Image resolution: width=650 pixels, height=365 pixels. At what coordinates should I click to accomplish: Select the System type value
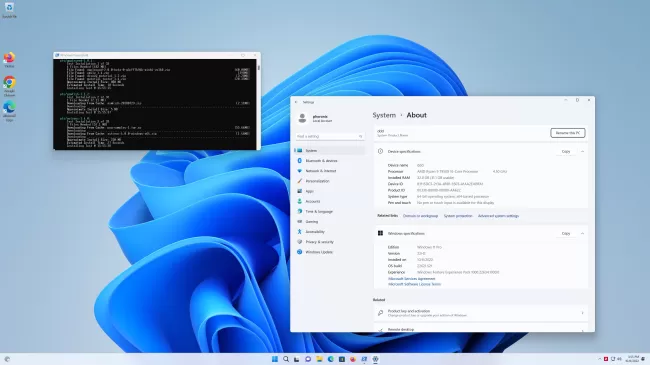click(453, 197)
